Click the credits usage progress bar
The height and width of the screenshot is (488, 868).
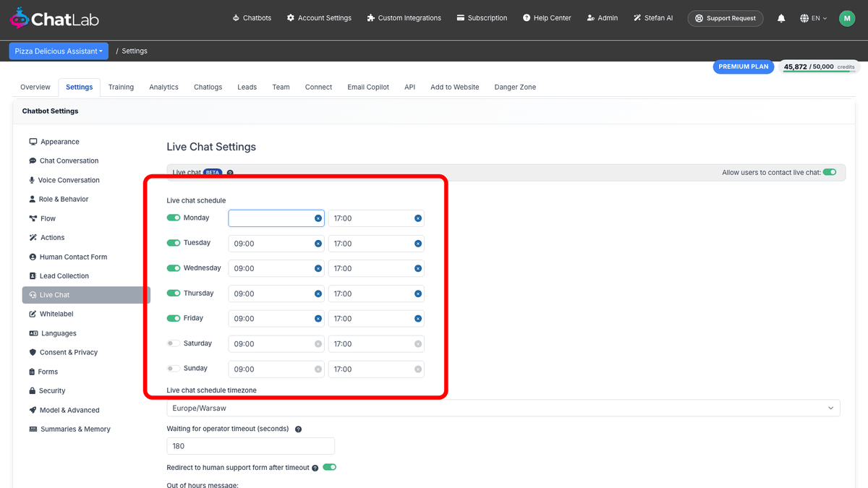click(820, 72)
